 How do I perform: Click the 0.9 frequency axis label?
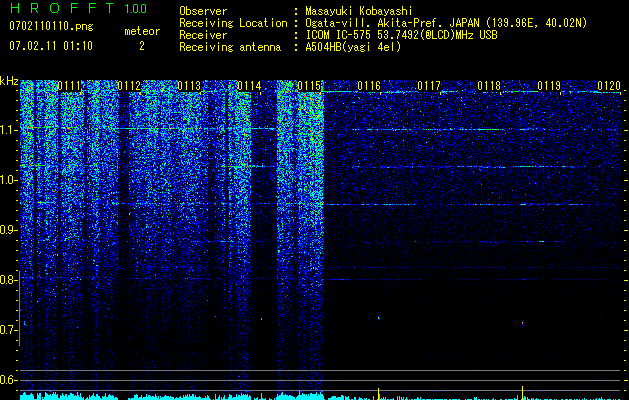pyautogui.click(x=9, y=230)
